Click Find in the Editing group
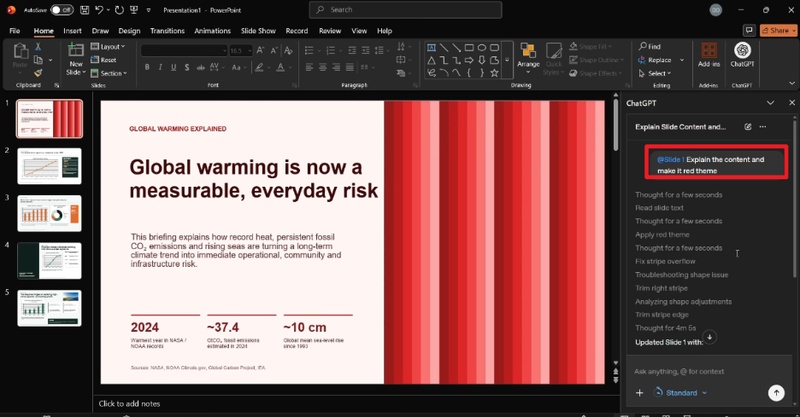800x417 pixels. pyautogui.click(x=649, y=46)
